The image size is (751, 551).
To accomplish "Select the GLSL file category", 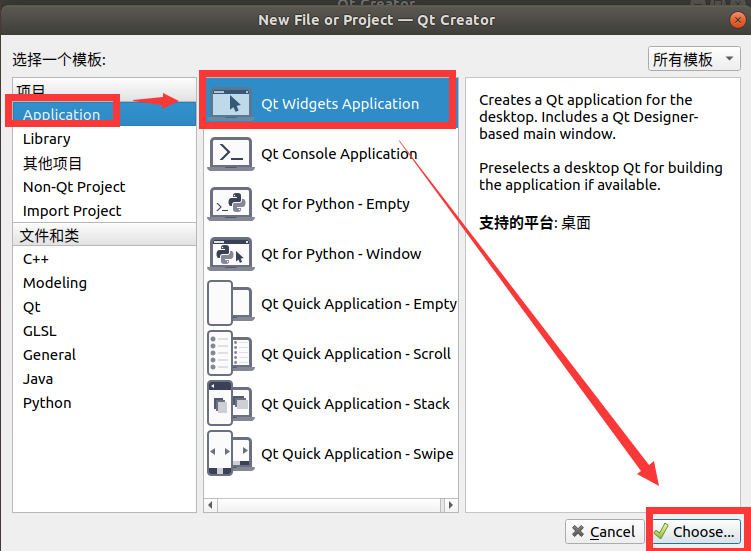I will 104,331.
